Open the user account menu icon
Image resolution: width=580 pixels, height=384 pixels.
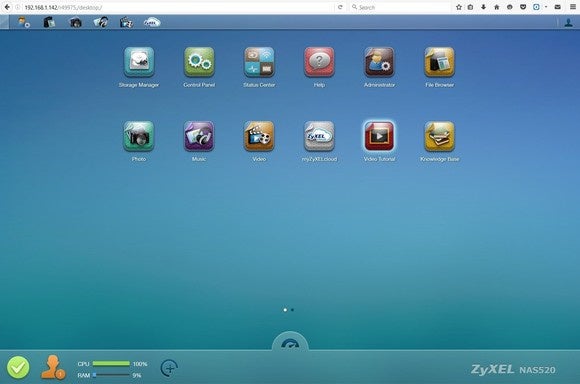(x=569, y=23)
